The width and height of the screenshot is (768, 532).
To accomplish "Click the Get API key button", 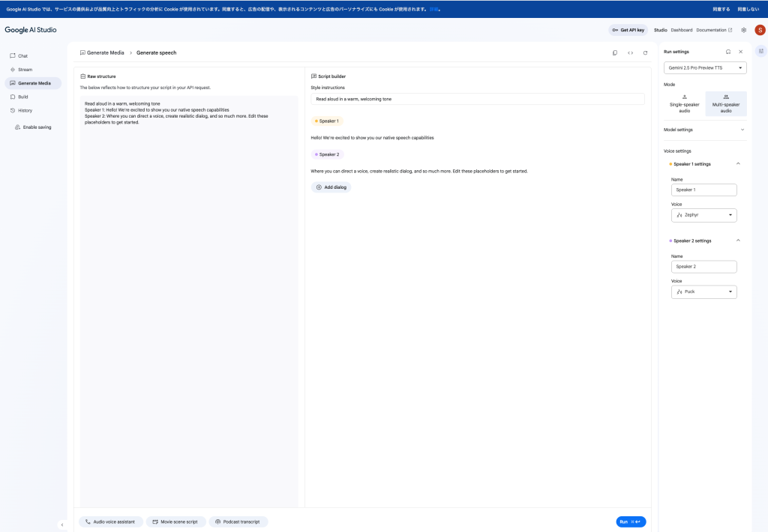I will point(628,30).
